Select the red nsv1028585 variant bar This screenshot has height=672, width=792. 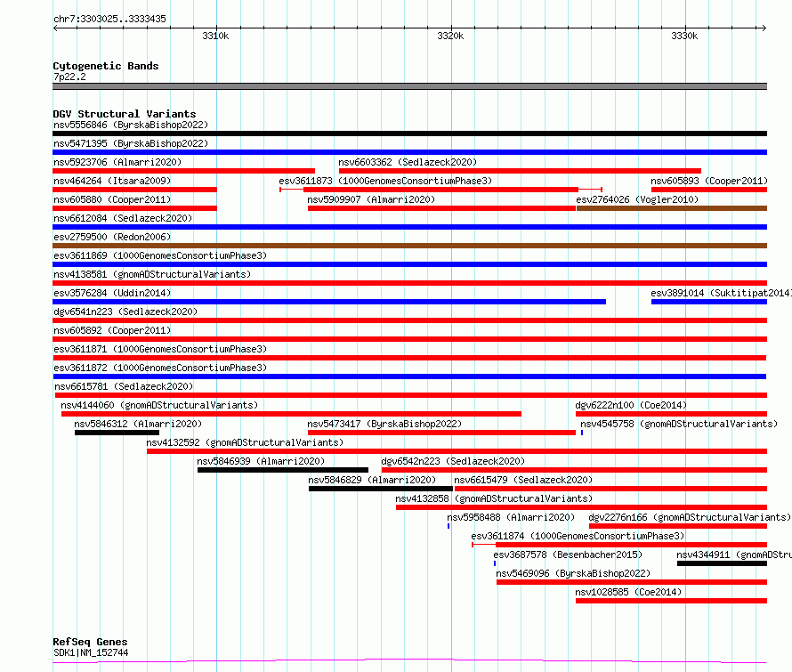coord(671,601)
